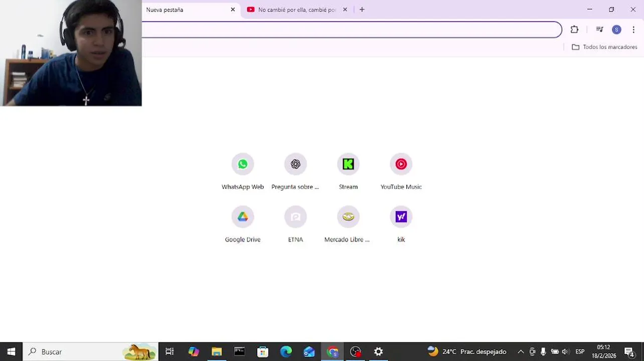
Task: Click the 'Google Drive' label
Action: click(x=243, y=239)
